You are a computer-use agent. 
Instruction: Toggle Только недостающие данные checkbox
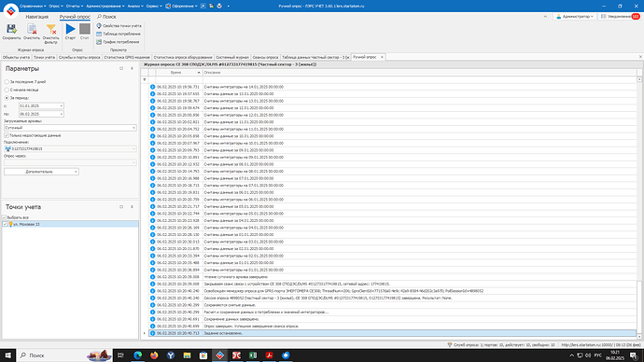(x=7, y=135)
